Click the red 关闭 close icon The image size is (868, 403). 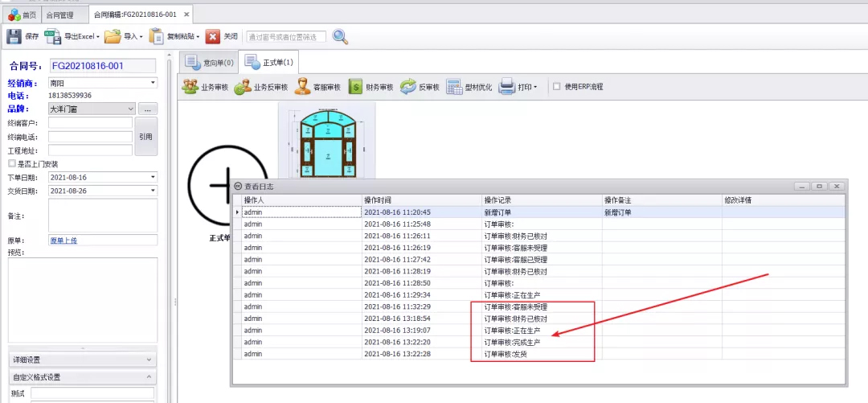[212, 36]
